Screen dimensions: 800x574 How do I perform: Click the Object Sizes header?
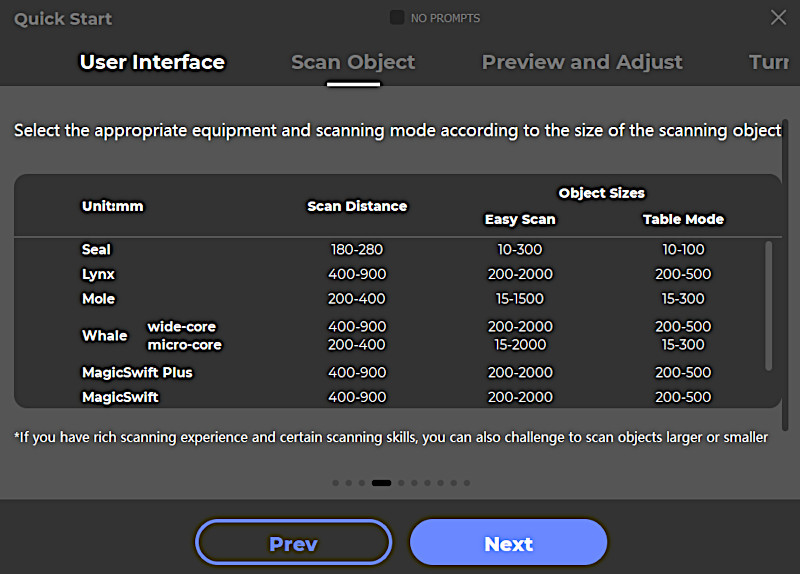602,193
